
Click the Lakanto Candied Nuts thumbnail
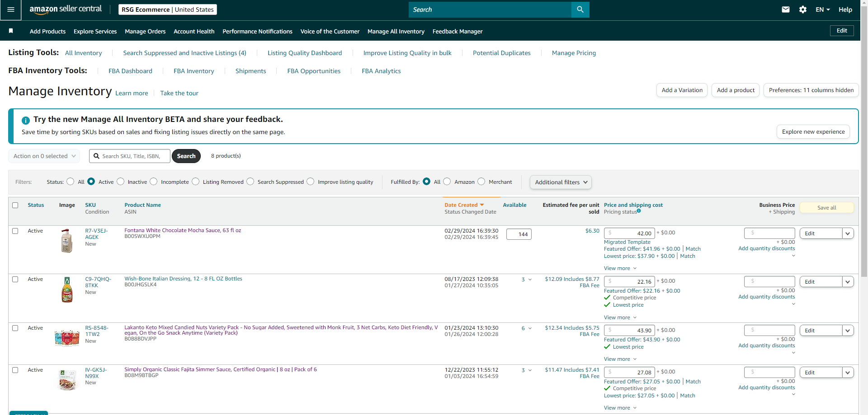coord(67,337)
